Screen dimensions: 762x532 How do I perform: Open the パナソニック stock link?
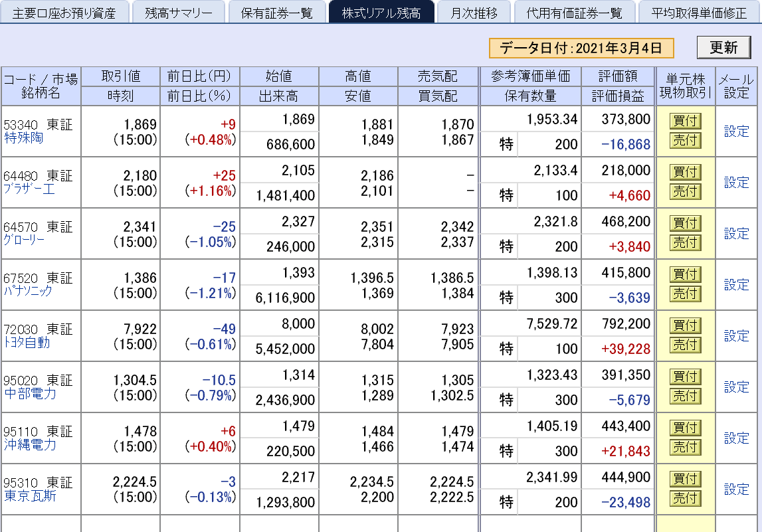[x=28, y=290]
